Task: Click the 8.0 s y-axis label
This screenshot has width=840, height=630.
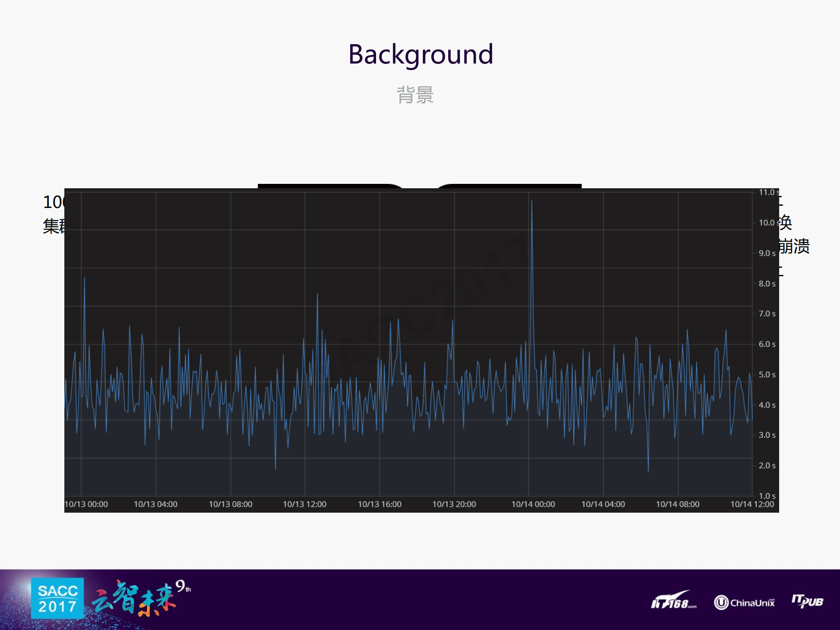Action: click(x=767, y=284)
